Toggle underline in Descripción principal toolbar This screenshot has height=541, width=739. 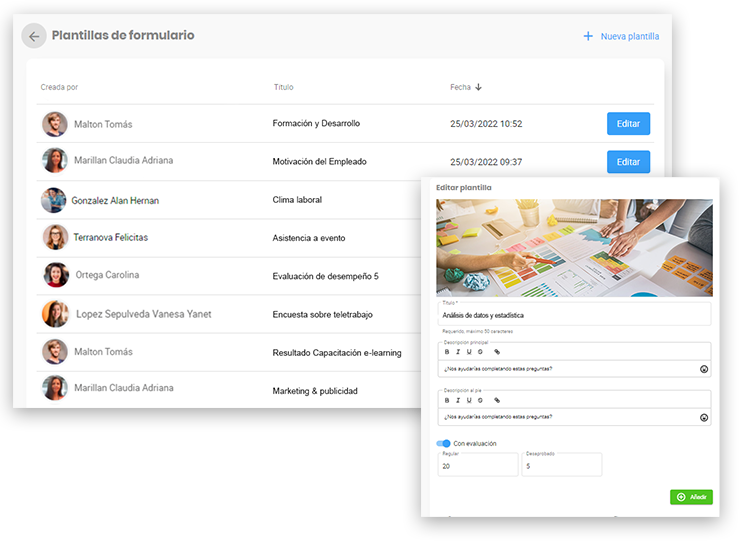click(x=469, y=352)
